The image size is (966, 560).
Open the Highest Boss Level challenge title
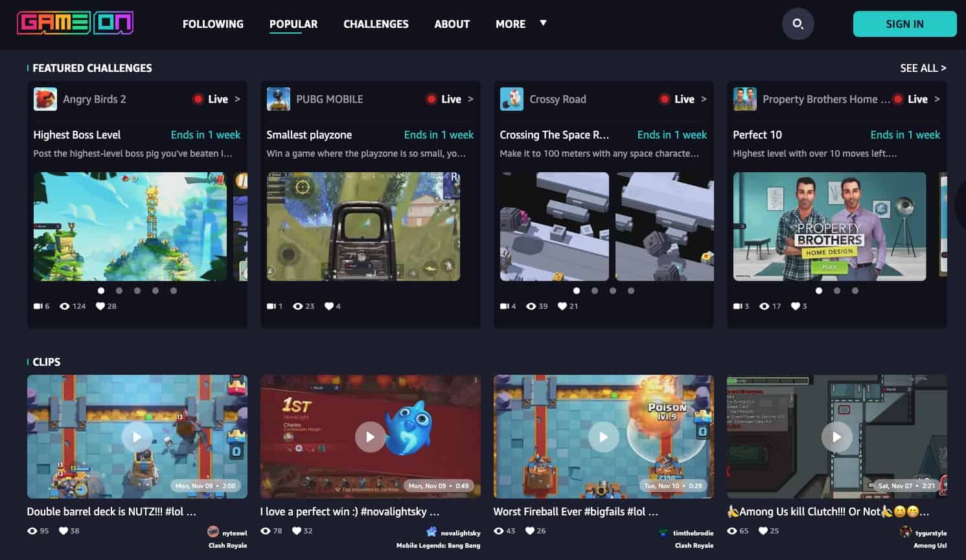click(77, 135)
